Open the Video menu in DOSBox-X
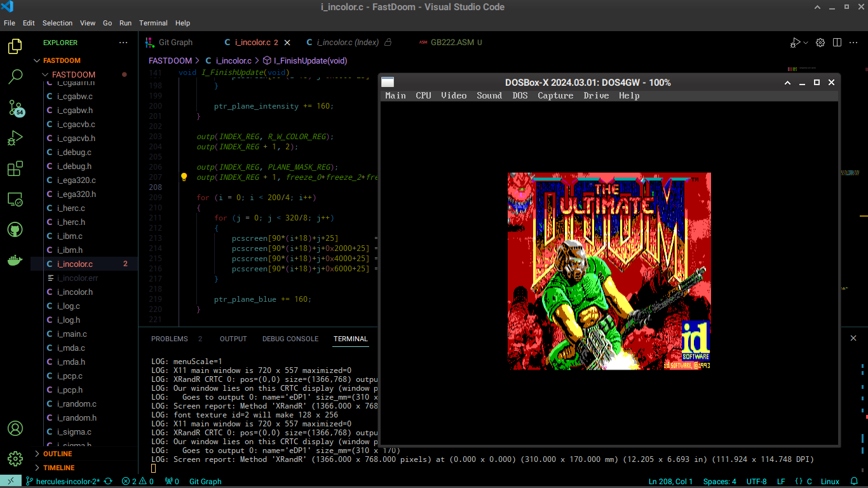This screenshot has height=488, width=868. tap(454, 95)
